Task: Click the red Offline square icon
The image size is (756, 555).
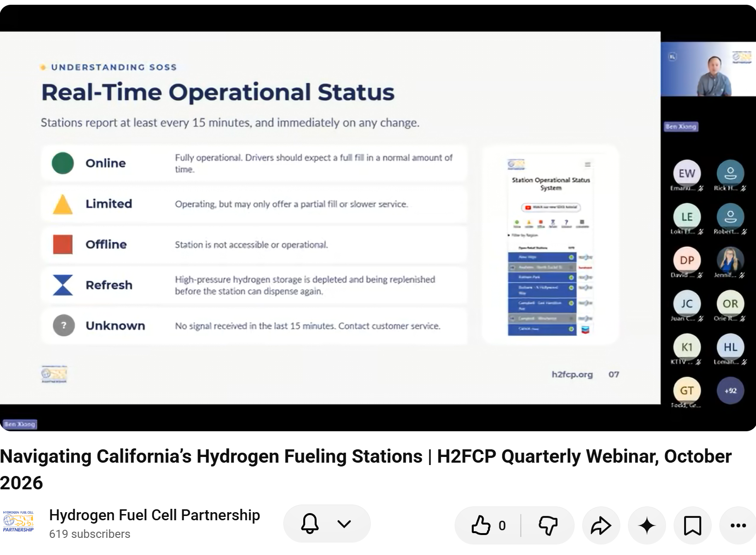Action: click(63, 244)
